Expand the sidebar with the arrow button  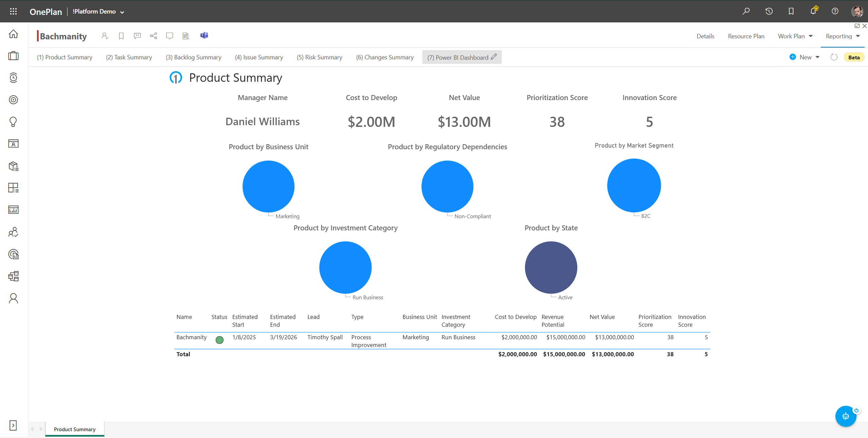[13, 425]
